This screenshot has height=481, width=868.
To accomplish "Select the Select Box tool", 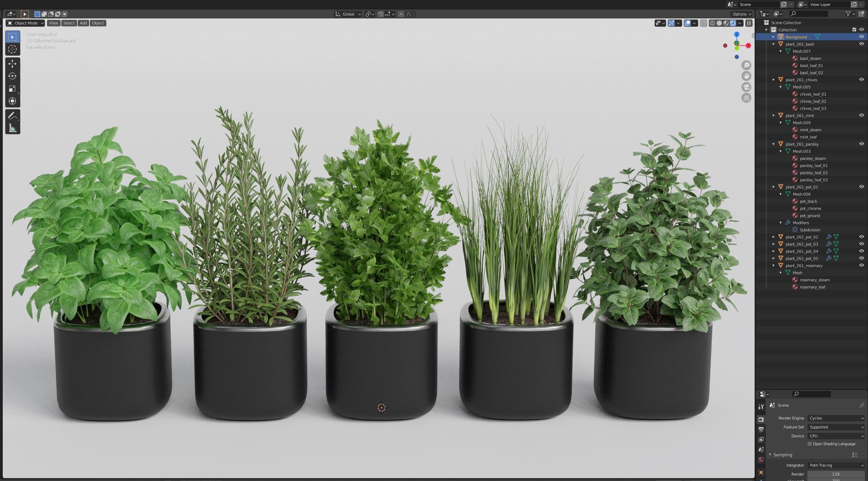I will coord(12,37).
